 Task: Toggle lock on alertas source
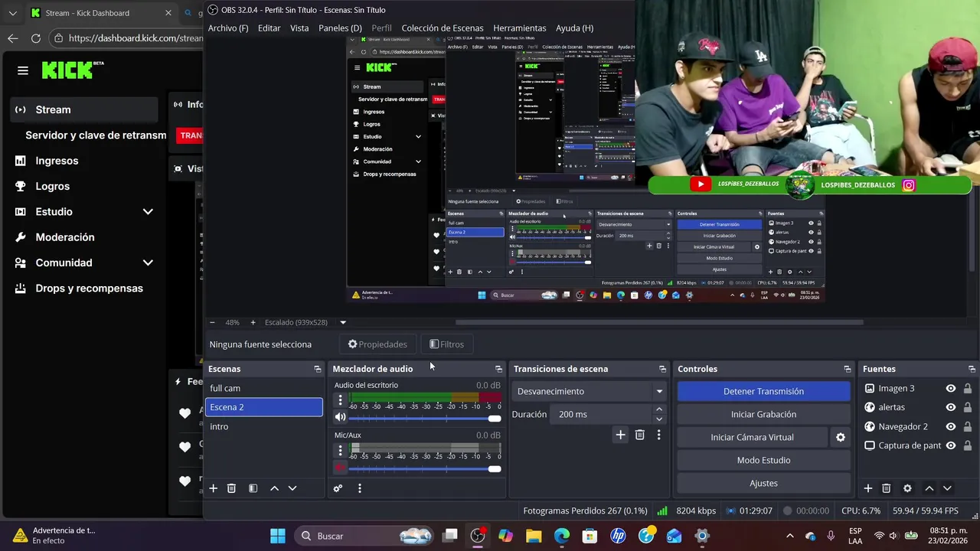point(968,407)
